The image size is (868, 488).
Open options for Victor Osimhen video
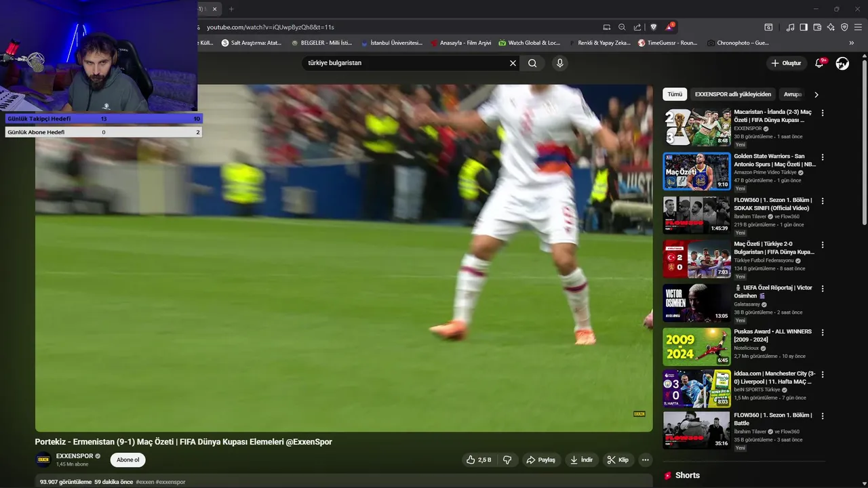[x=823, y=289]
